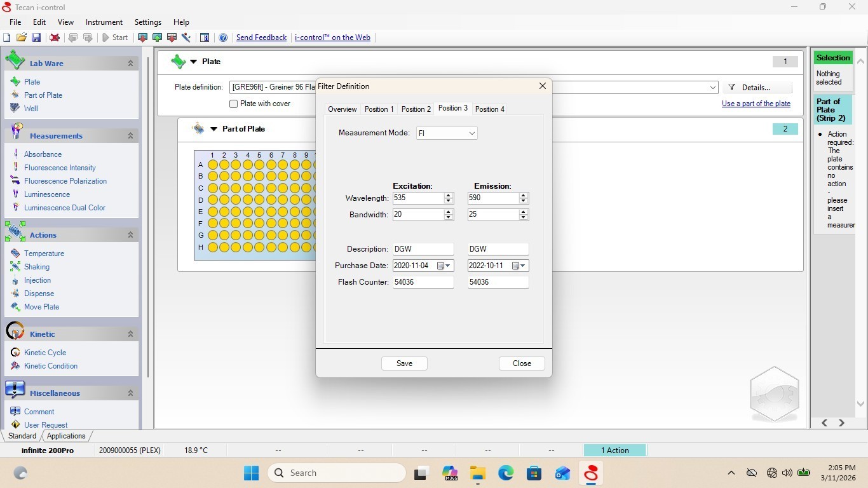This screenshot has width=868, height=488.
Task: Switch to the Applications tab
Action: (x=66, y=436)
